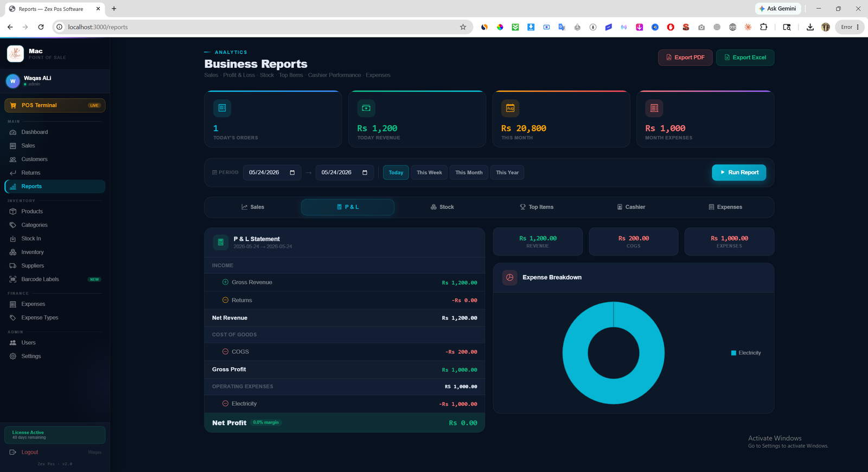Viewport: 868px width, 472px height.
Task: Click the end date input field
Action: pyautogui.click(x=344, y=173)
